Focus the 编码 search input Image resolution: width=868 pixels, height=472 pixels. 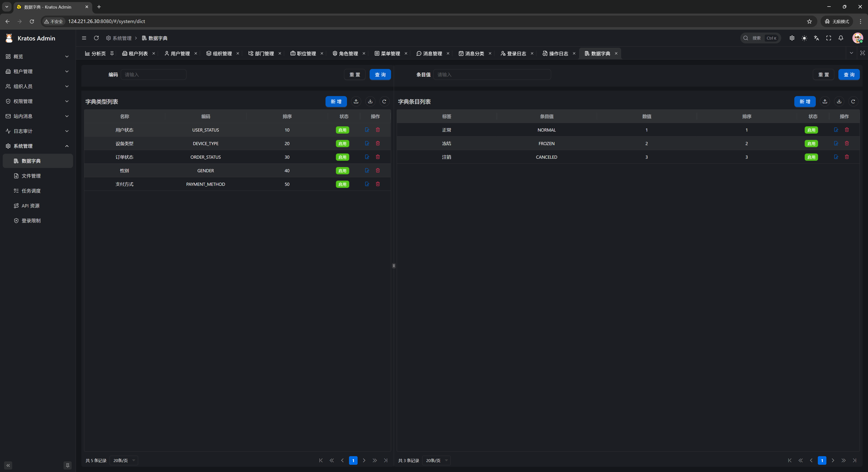153,74
